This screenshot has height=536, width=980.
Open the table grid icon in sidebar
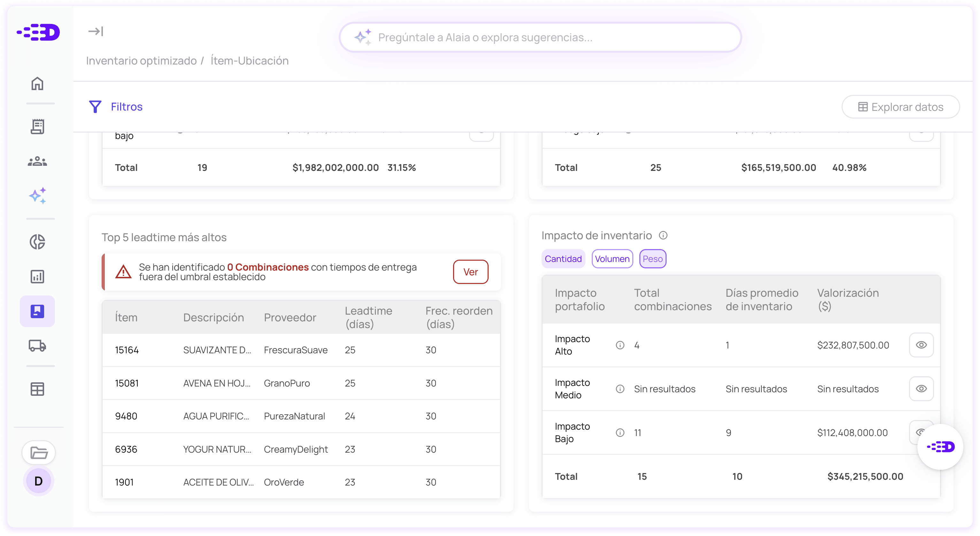point(37,389)
